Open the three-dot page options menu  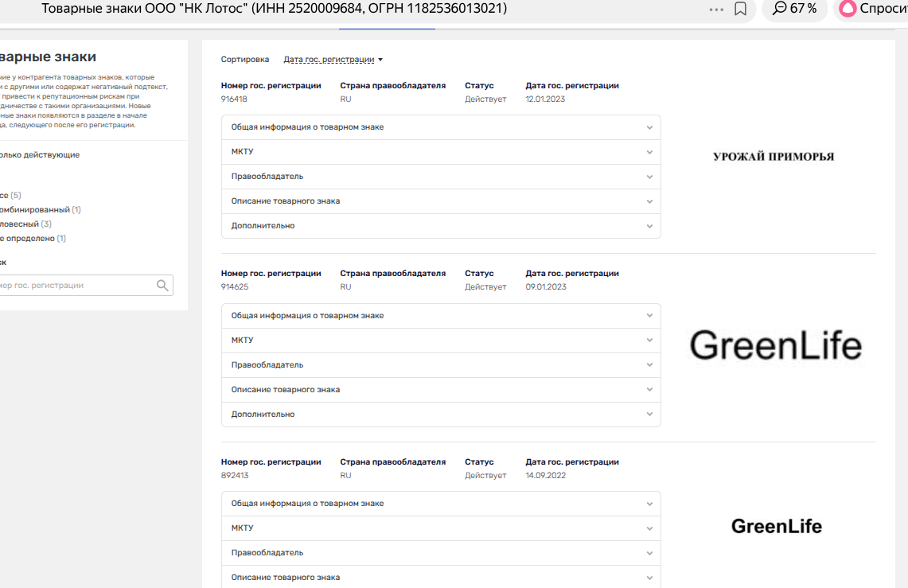coord(716,9)
